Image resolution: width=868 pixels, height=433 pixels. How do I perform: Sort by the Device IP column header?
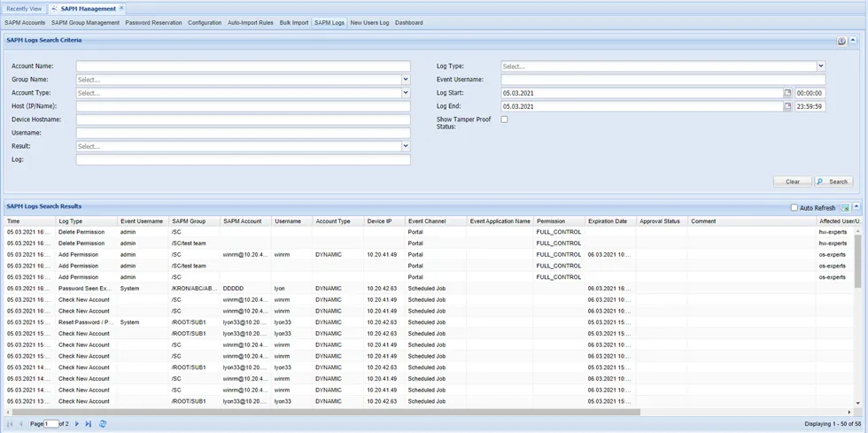click(384, 221)
